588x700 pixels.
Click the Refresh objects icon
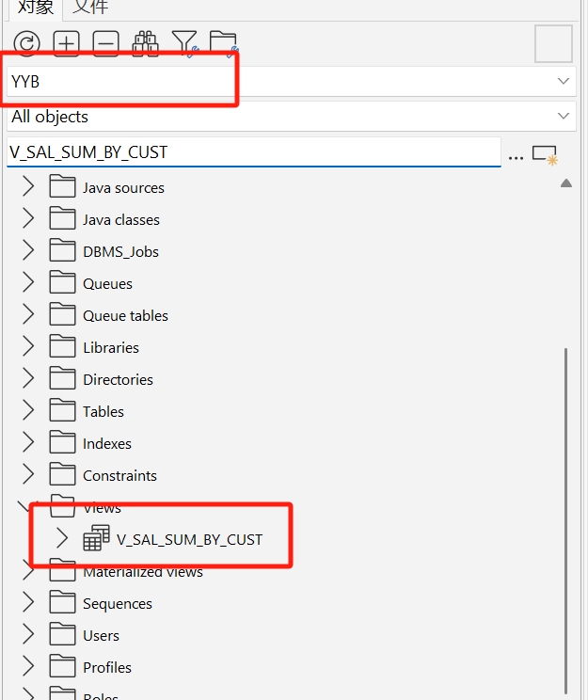coord(27,43)
